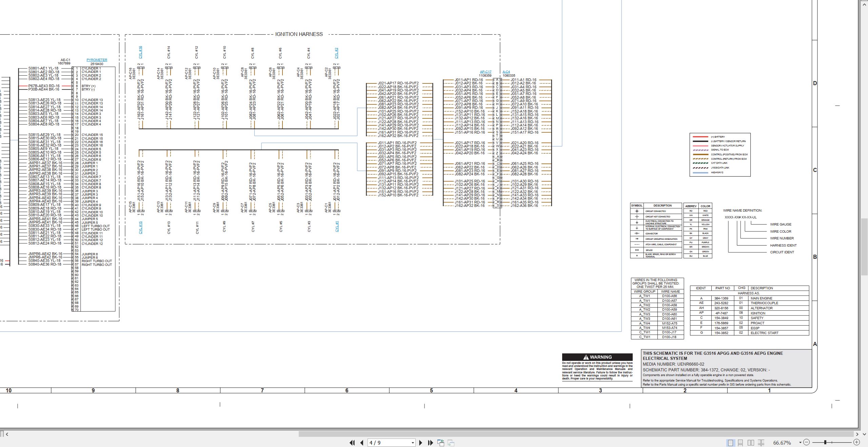
Task: Click the next view navigation icon
Action: [x=451, y=443]
